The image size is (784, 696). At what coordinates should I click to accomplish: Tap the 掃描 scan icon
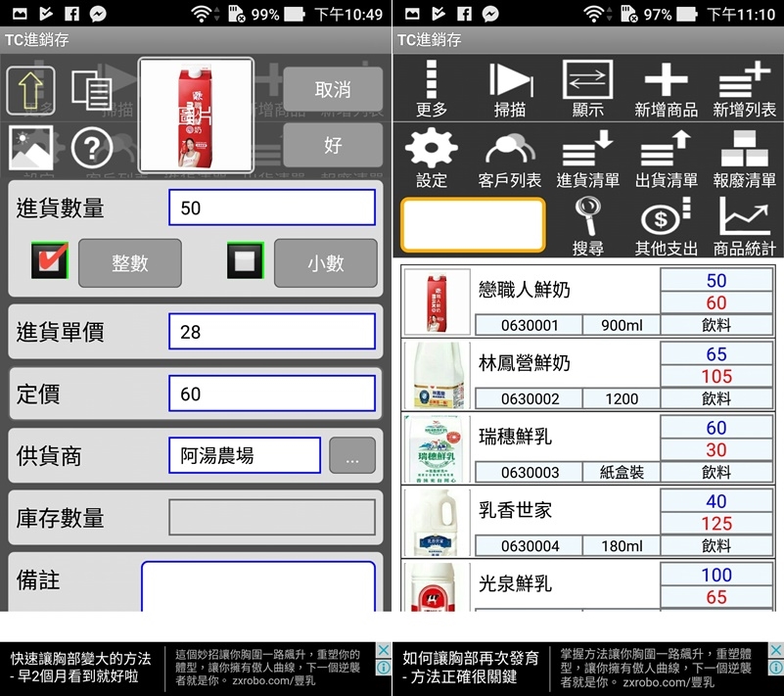click(510, 89)
